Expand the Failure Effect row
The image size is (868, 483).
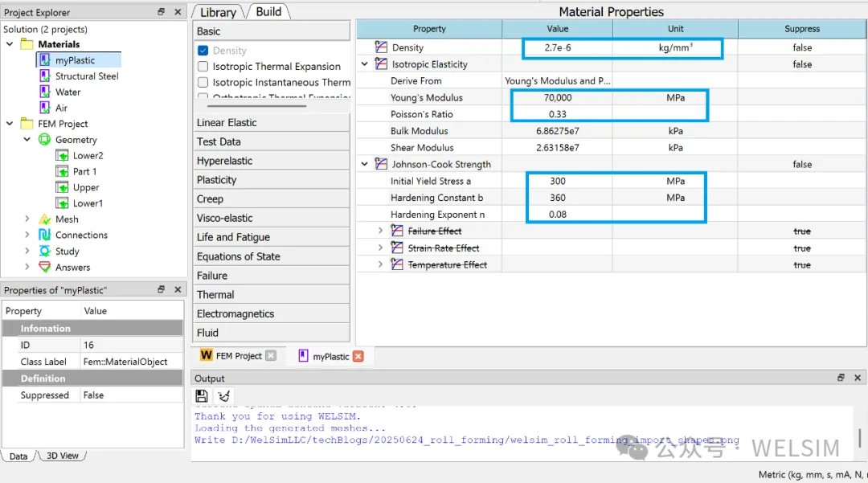(x=380, y=231)
